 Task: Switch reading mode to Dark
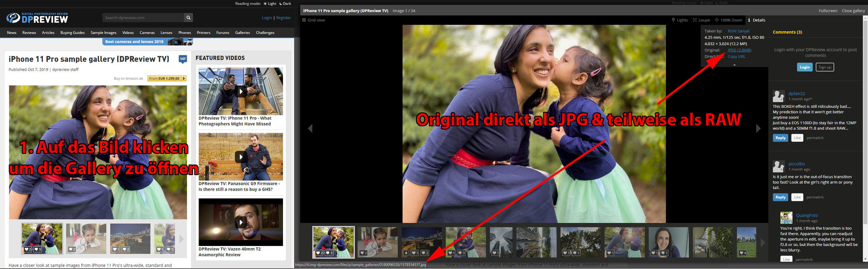pyautogui.click(x=285, y=4)
